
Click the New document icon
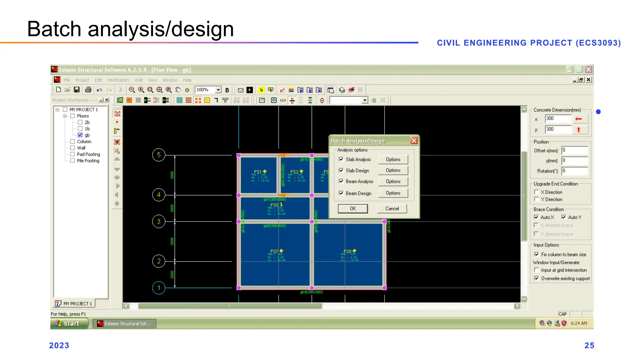tap(58, 90)
